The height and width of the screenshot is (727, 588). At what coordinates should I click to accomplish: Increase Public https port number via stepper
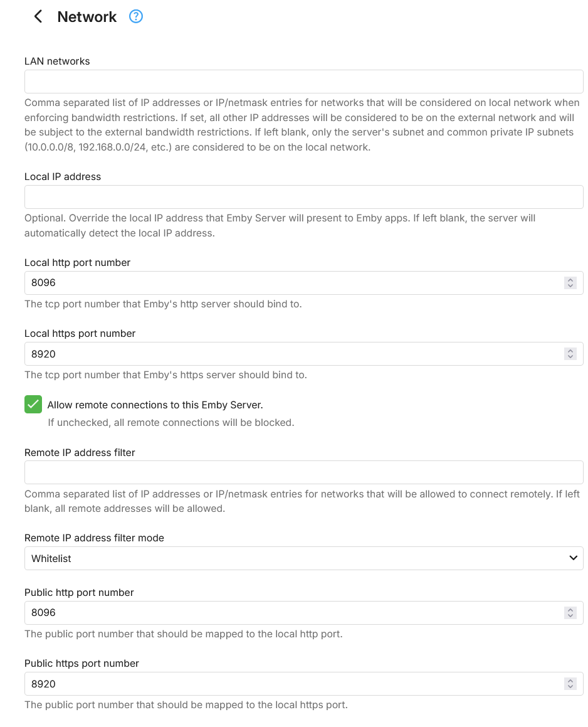(x=570, y=681)
